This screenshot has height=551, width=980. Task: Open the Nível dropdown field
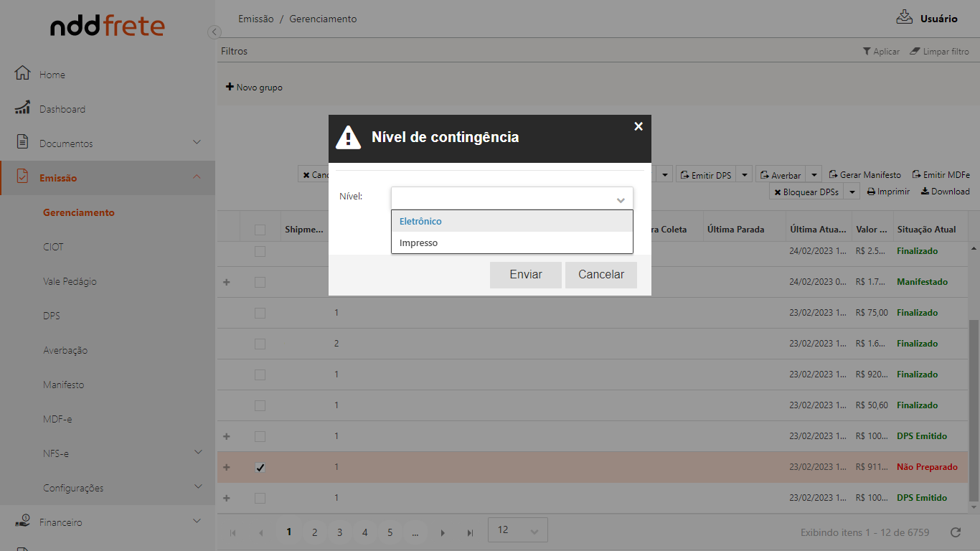click(512, 198)
